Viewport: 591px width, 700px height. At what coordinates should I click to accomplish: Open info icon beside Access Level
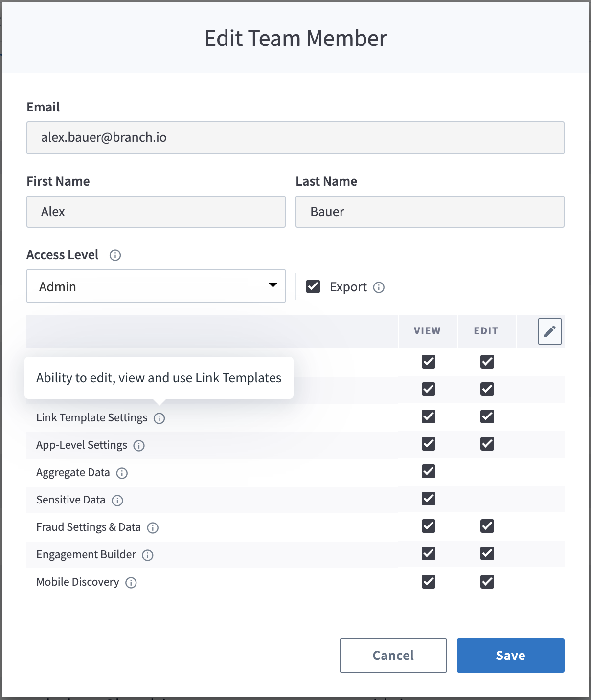[x=115, y=255]
